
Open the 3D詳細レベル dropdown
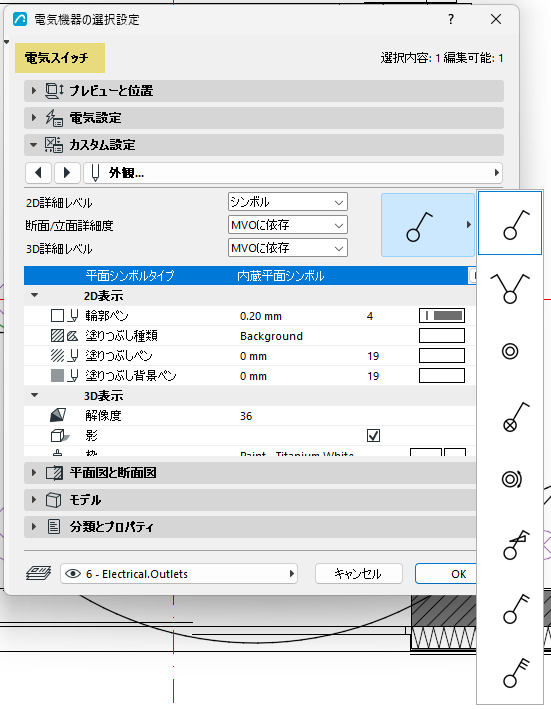click(287, 248)
